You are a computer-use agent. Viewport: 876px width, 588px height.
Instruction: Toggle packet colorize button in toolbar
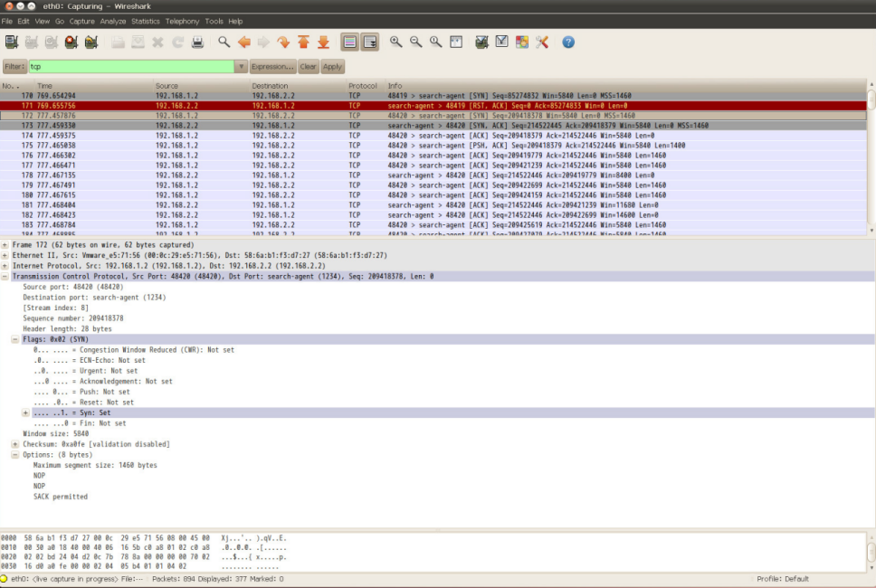click(349, 43)
